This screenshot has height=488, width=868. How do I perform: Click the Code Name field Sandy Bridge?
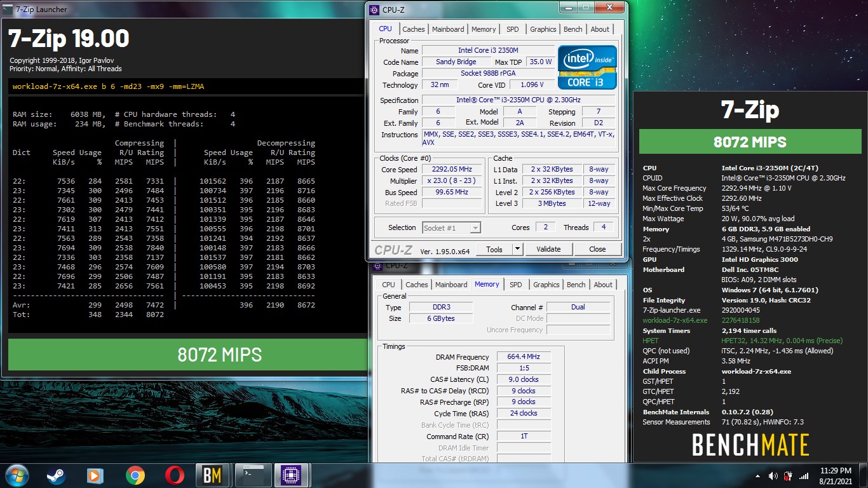(456, 62)
